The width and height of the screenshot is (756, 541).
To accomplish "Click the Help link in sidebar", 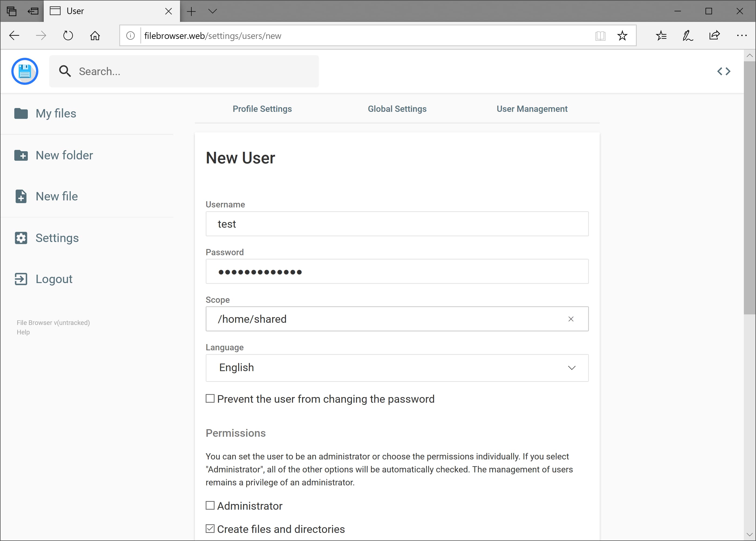I will [x=23, y=332].
